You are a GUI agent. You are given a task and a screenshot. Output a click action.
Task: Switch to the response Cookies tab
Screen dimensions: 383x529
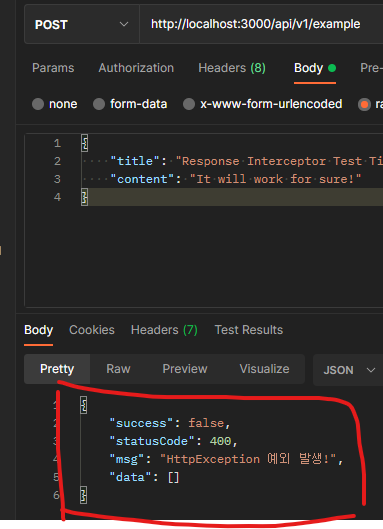tap(92, 330)
